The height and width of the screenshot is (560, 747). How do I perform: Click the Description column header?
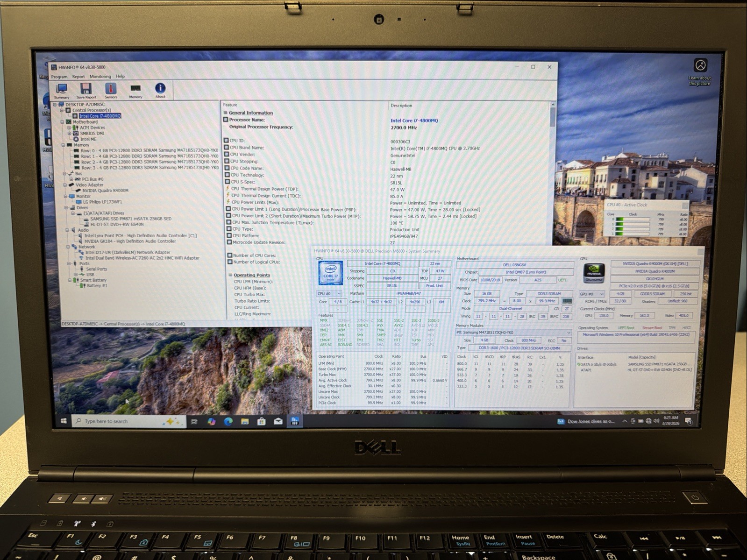tap(401, 106)
